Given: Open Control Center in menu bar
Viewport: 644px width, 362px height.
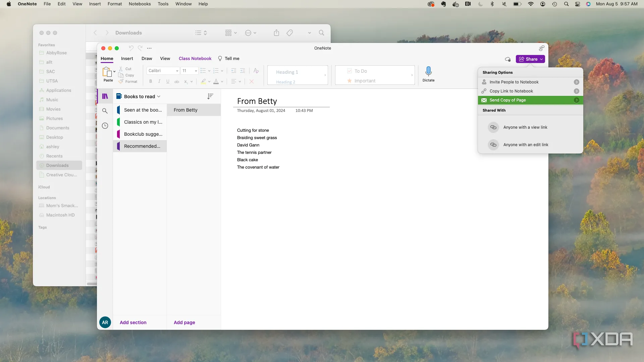Looking at the screenshot, I should click(578, 4).
